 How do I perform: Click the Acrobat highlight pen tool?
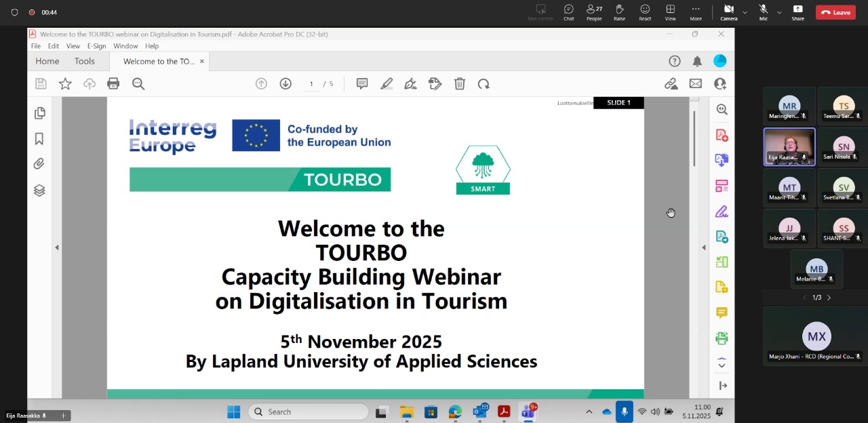coord(387,83)
